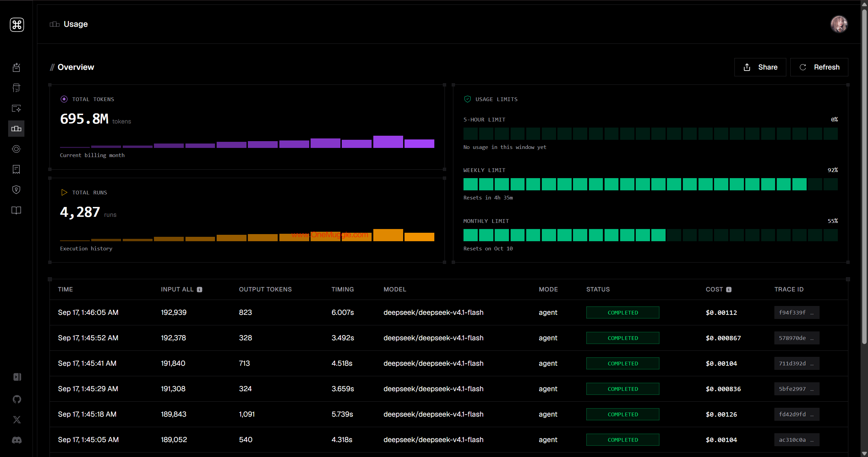Screen dimensions: 868x457
Task: Open the shield keyhole icon in sidebar
Action: click(x=16, y=190)
